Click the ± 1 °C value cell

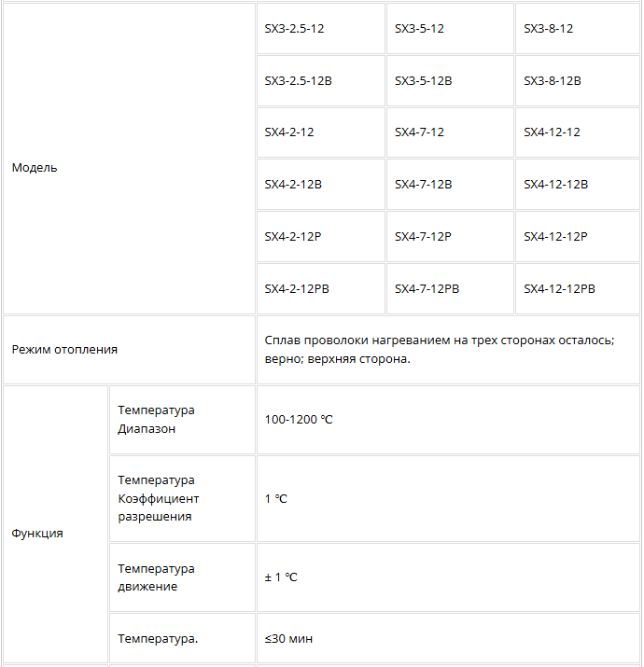pos(281,577)
